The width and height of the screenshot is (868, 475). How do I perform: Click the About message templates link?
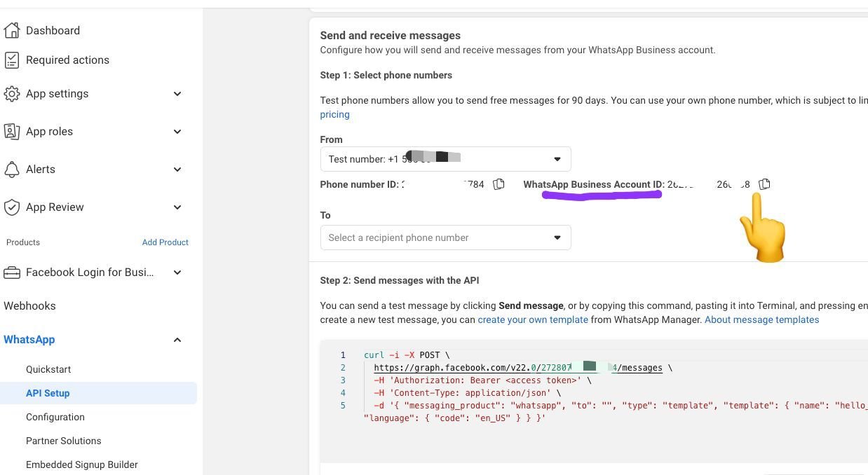click(x=761, y=319)
